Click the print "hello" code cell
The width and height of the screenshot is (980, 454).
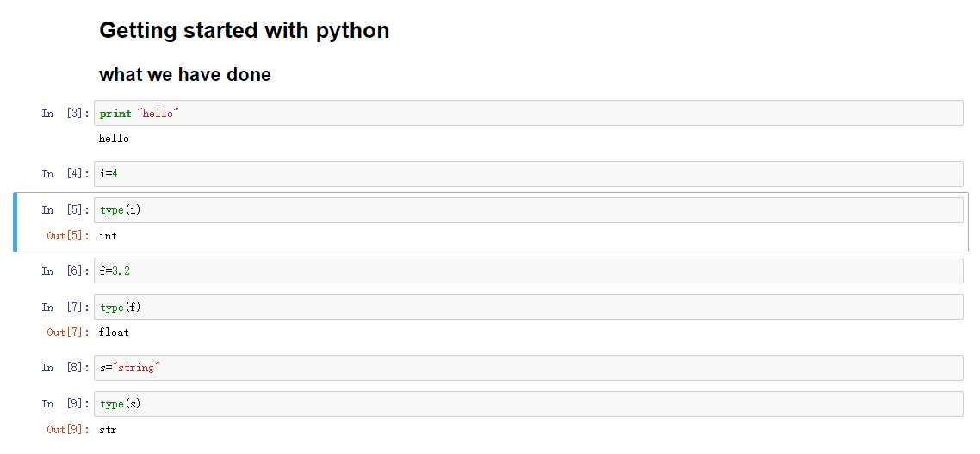pos(528,113)
